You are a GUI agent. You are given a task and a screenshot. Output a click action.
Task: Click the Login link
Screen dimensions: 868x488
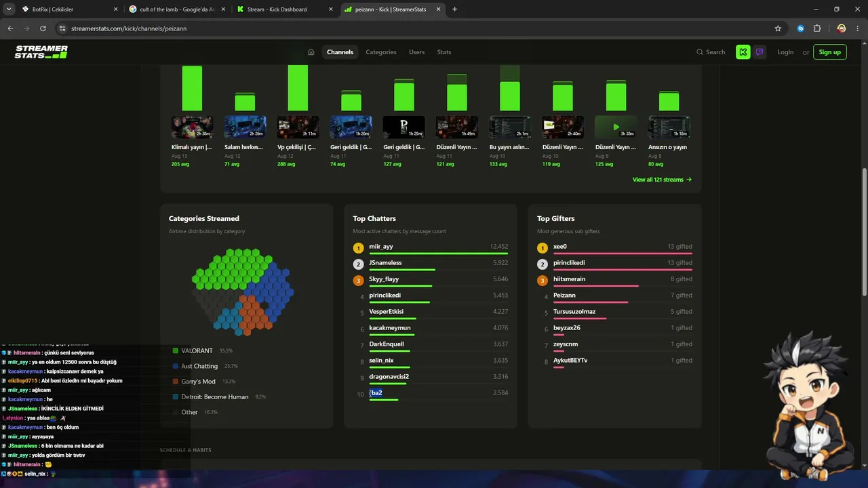pyautogui.click(x=785, y=52)
